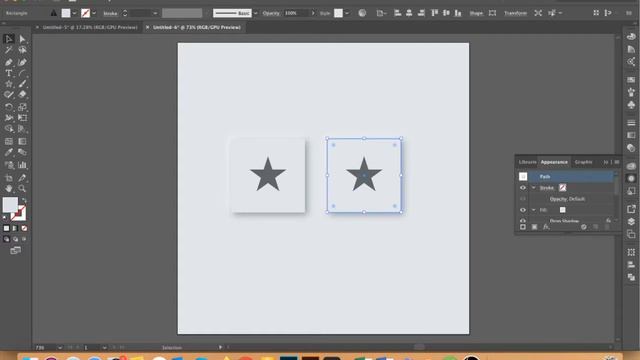The width and height of the screenshot is (640, 360).
Task: Click Vertical Align Bottom in control bar
Action: [x=458, y=13]
